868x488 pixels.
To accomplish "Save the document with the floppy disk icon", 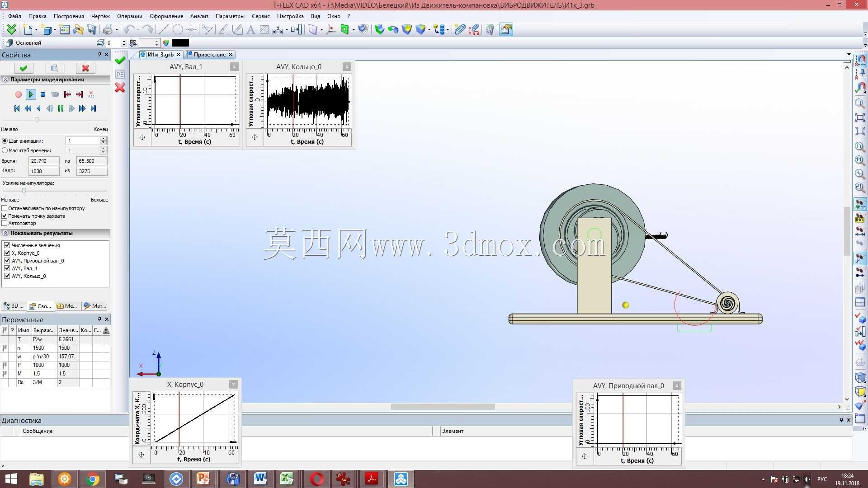I will 92,30.
